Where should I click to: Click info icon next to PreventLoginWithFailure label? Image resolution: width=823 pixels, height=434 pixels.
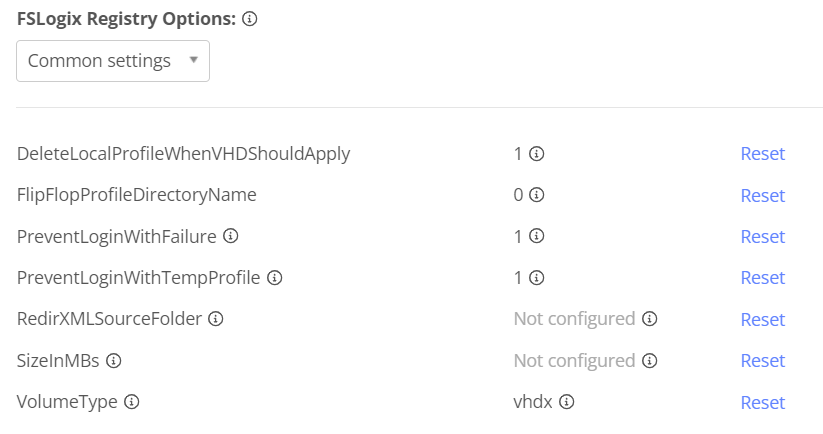[231, 236]
